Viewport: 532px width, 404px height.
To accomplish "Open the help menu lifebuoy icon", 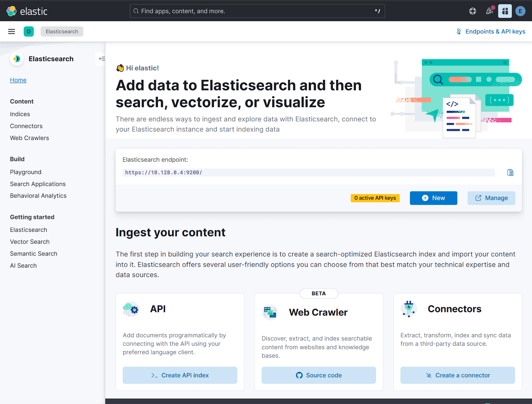I will click(x=472, y=11).
